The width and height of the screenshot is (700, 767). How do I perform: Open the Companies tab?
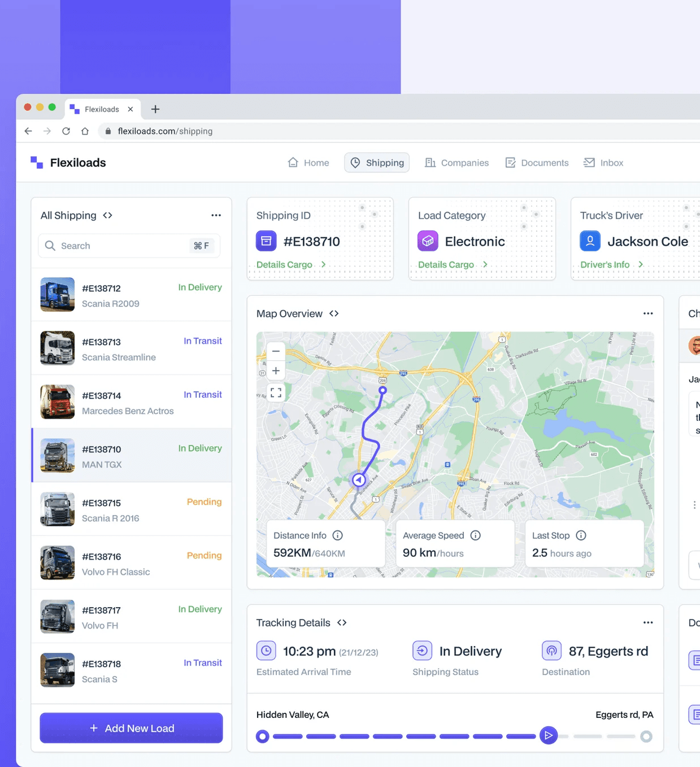click(456, 163)
